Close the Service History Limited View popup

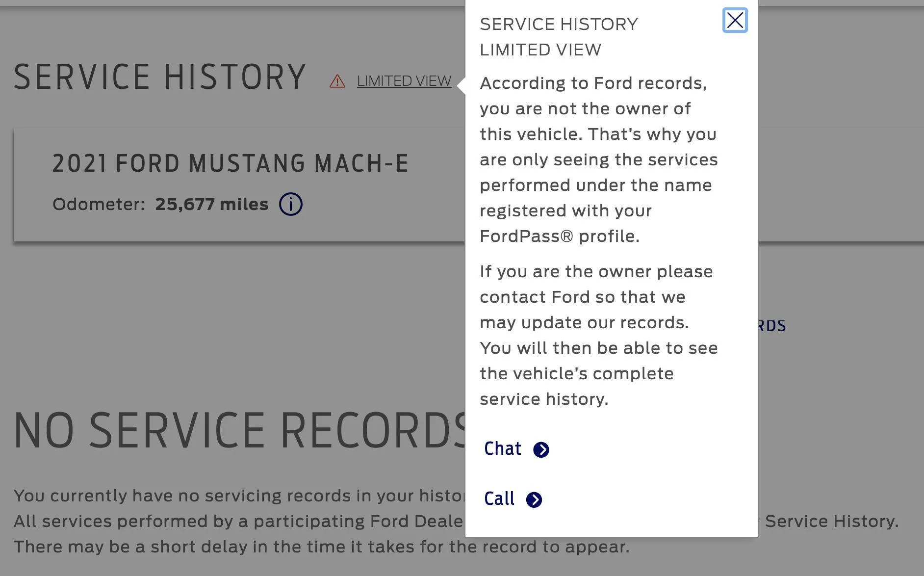click(735, 21)
